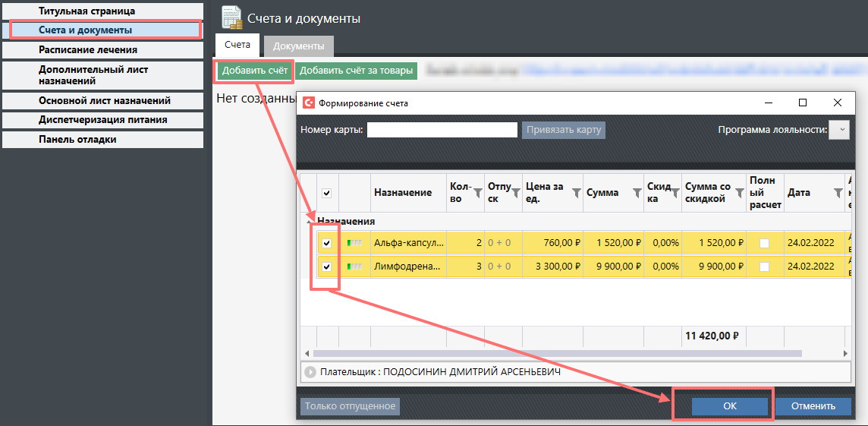Enable Полный расчет for the Лимфодренаж row

coord(764,267)
